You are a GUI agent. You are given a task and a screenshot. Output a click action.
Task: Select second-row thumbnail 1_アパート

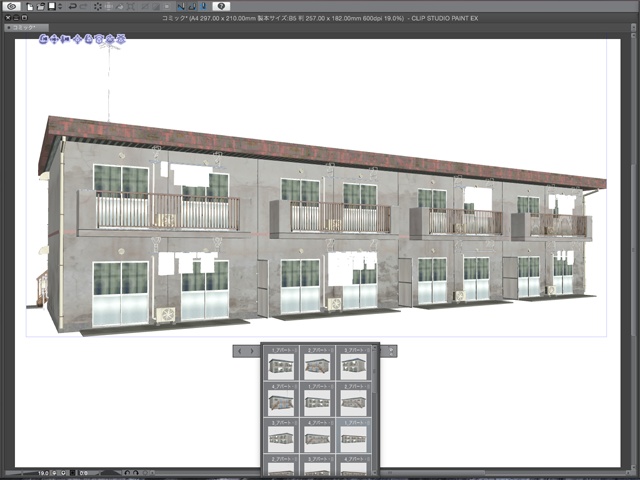pos(317,400)
